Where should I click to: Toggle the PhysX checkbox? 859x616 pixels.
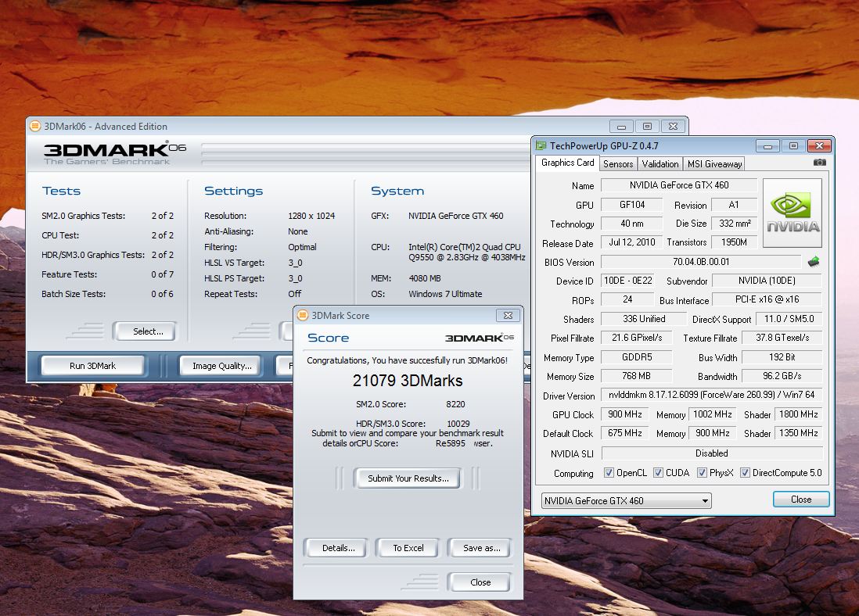tap(702, 472)
